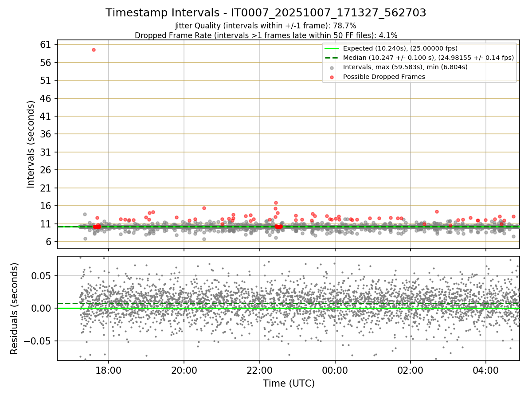Click the 04:00 x-axis tick label
Viewport: 532px width, 399px height.
pyautogui.click(x=485, y=370)
